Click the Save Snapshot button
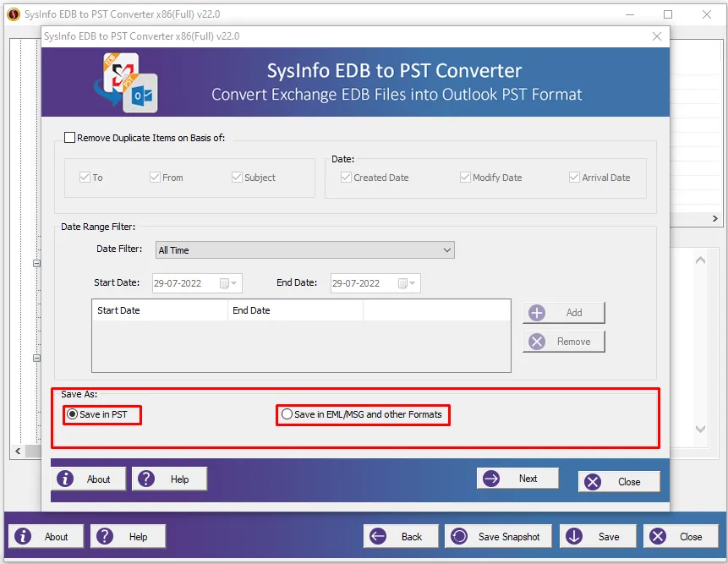Screen dimensions: 728x564 point(499,537)
